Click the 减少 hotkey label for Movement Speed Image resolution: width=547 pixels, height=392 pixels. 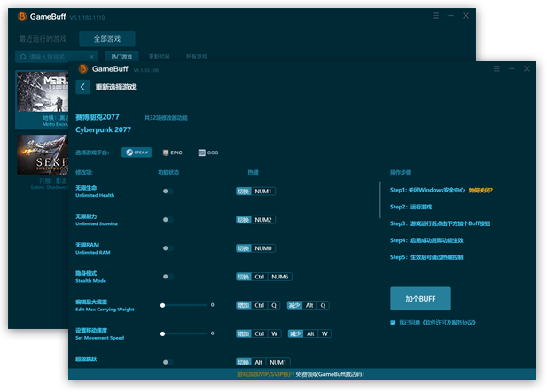point(295,333)
